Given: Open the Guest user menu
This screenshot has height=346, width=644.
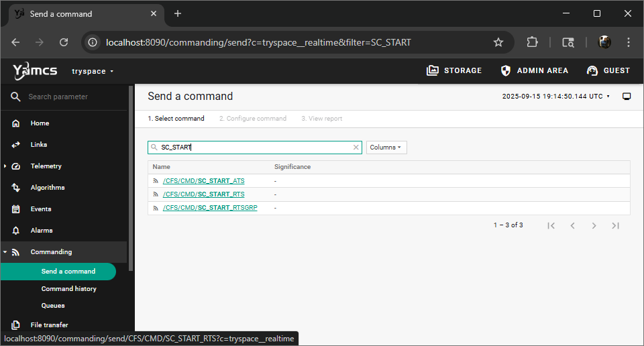Looking at the screenshot, I should [x=608, y=70].
